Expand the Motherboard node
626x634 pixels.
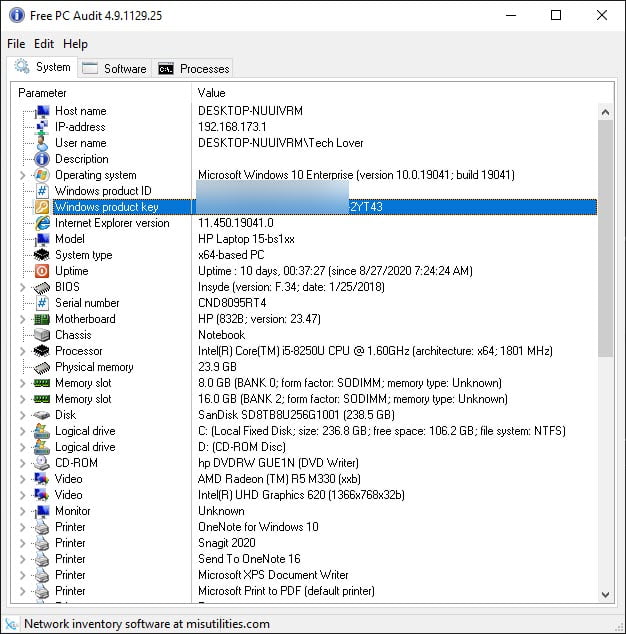tap(23, 319)
